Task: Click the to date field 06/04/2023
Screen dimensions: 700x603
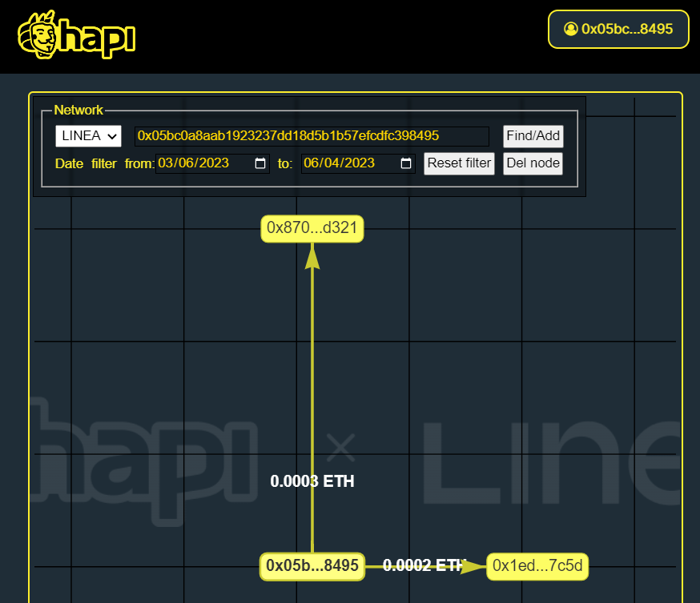Action: 358,163
